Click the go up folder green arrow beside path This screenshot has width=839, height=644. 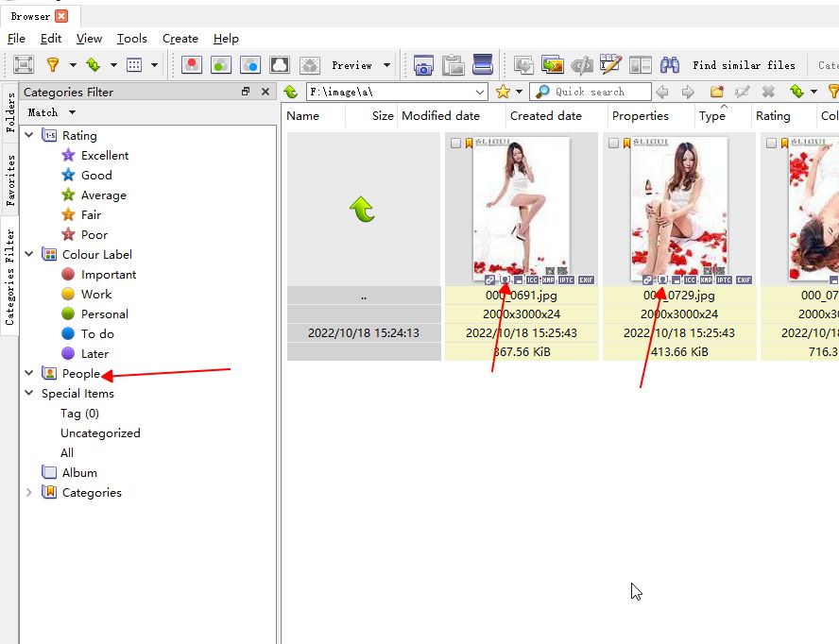click(291, 92)
